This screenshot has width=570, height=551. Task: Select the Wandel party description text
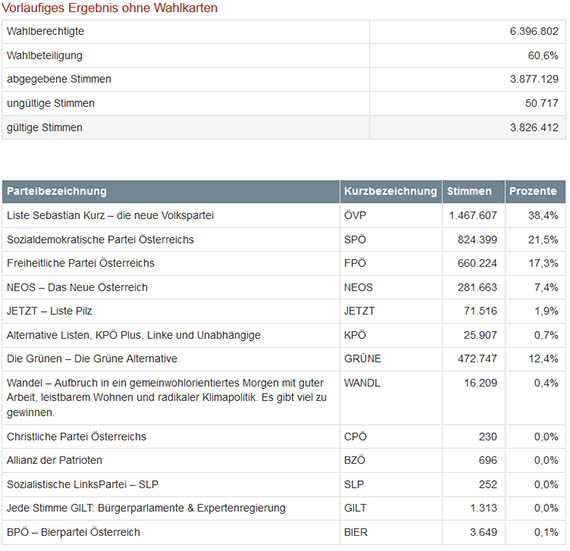[x=166, y=398]
